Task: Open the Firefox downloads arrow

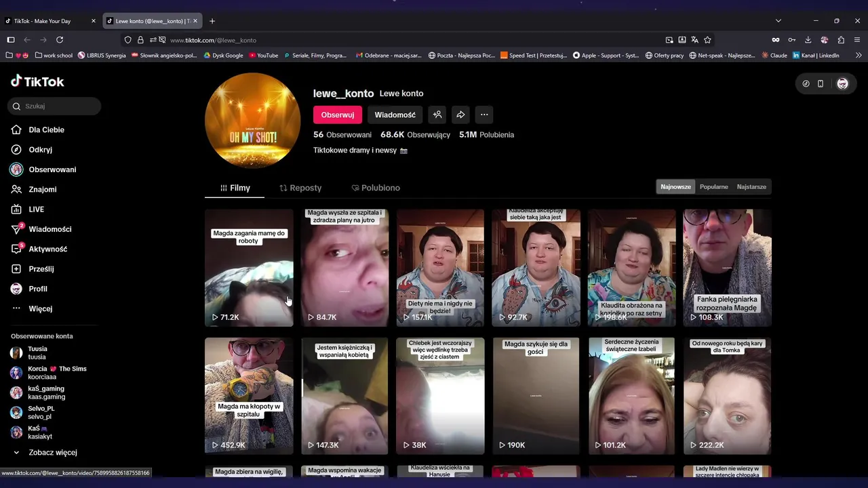Action: [808, 40]
